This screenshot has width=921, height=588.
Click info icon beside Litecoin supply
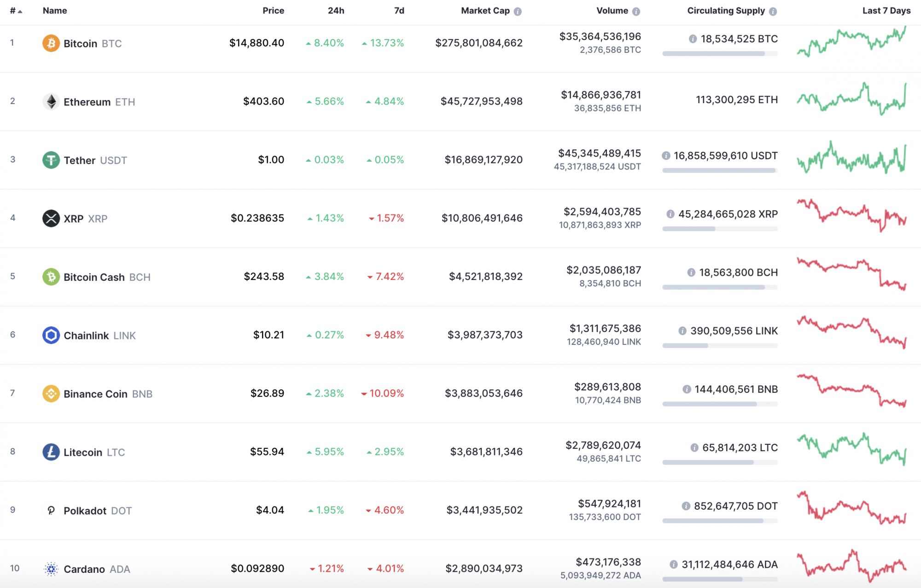[x=694, y=448]
